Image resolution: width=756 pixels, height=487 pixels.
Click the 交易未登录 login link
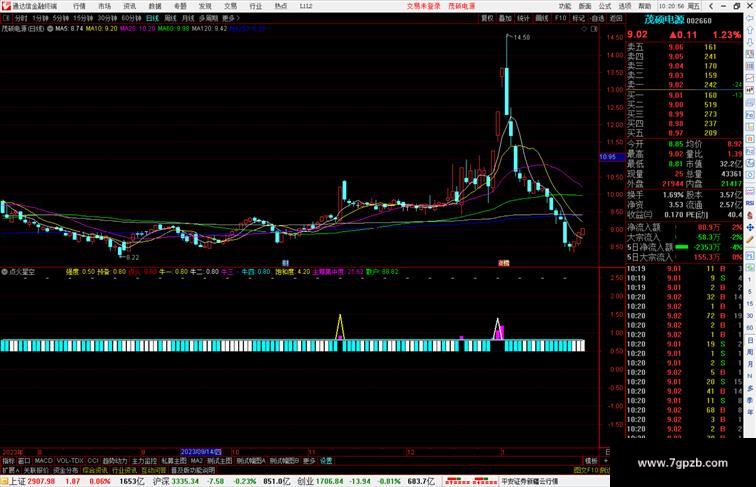(423, 6)
